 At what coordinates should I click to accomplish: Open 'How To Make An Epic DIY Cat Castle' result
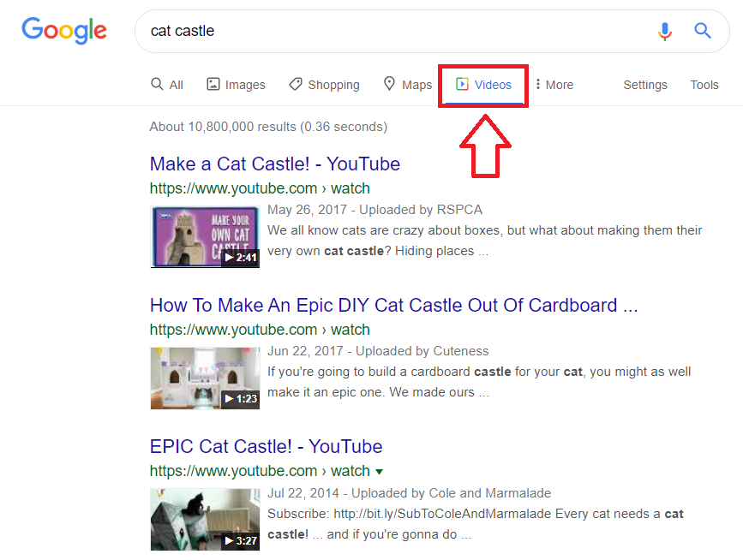point(393,306)
